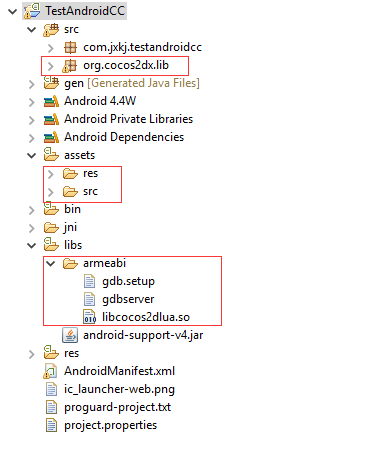Click res folder icon under assets
The width and height of the screenshot is (370, 463).
(x=70, y=174)
